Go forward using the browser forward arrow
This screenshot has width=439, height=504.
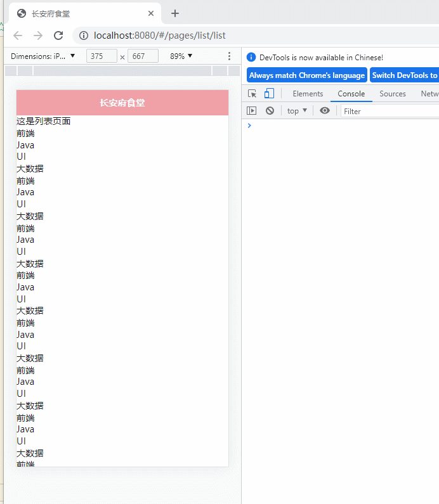click(x=38, y=36)
